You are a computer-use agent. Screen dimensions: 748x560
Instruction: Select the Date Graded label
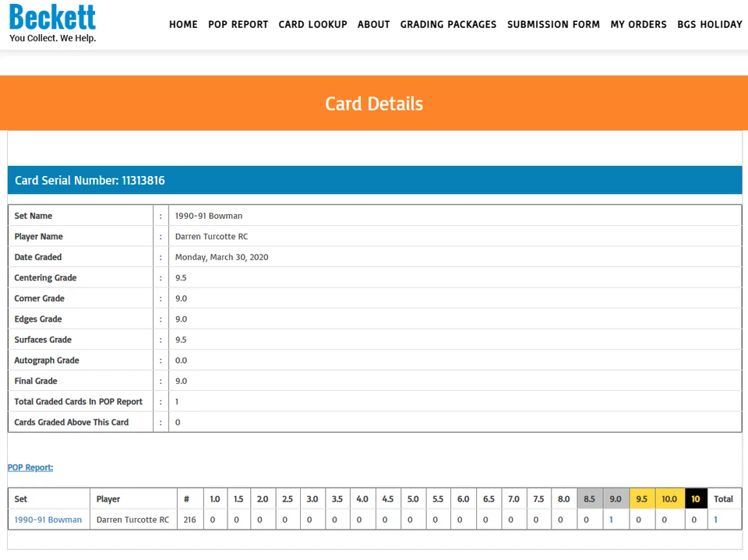click(x=37, y=257)
